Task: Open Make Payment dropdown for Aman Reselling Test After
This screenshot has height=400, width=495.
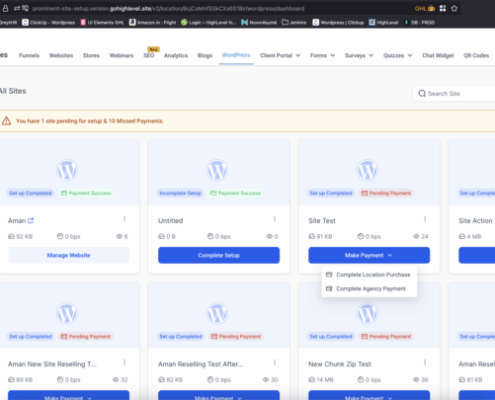Action: (x=219, y=395)
